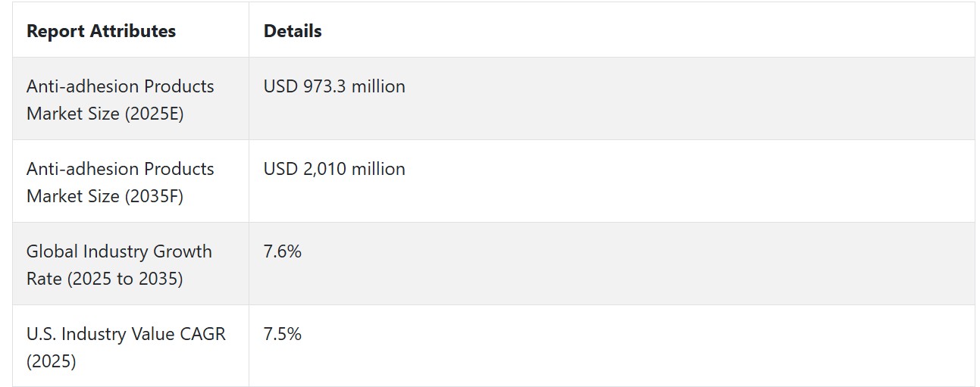Select the "U.S. Industry Value CAGR" cell
This screenshot has width=980, height=387.
click(x=130, y=346)
